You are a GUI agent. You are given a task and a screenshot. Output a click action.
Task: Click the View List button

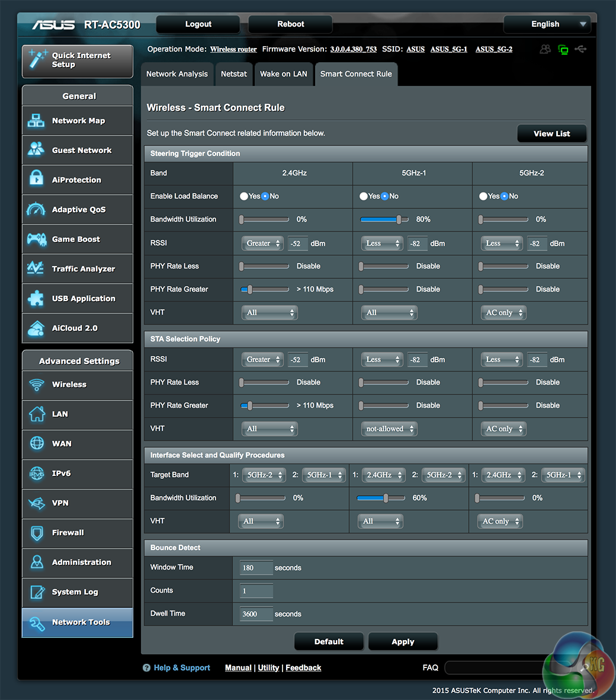551,133
